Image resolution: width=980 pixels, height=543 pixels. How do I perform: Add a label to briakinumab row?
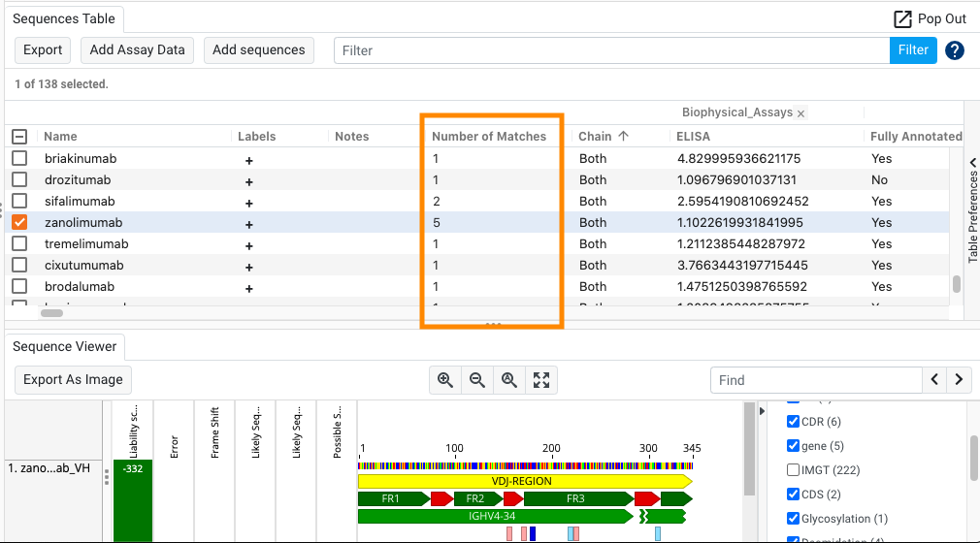point(249,159)
